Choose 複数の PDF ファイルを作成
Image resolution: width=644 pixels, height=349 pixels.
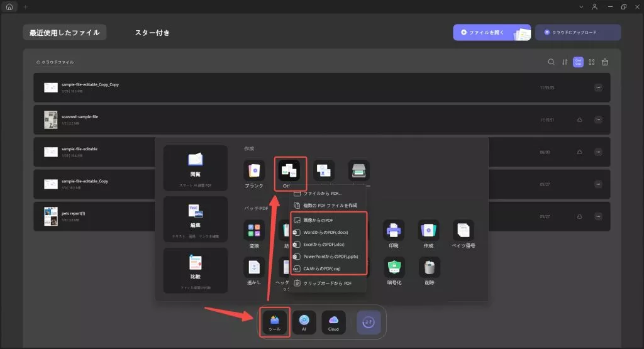(328, 205)
